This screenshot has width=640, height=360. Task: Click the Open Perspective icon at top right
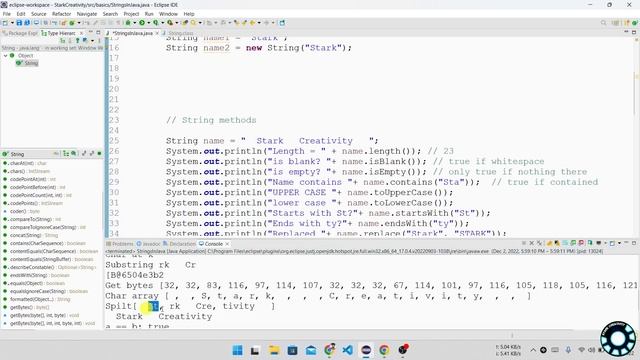616,23
